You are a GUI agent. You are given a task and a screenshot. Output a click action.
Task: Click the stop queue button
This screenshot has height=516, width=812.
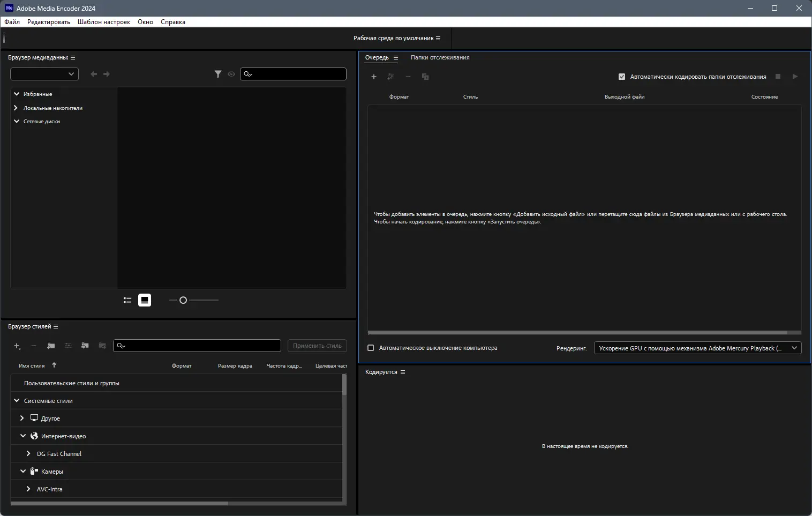coord(778,77)
